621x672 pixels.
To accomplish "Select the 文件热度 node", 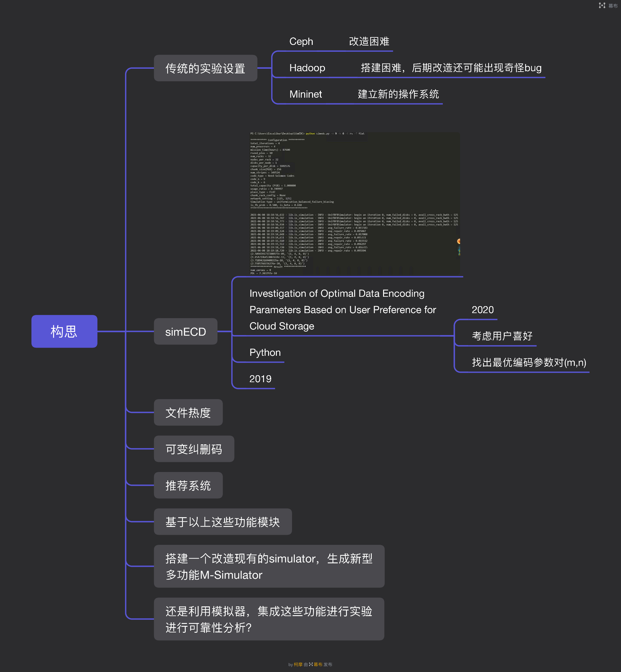I will (188, 412).
